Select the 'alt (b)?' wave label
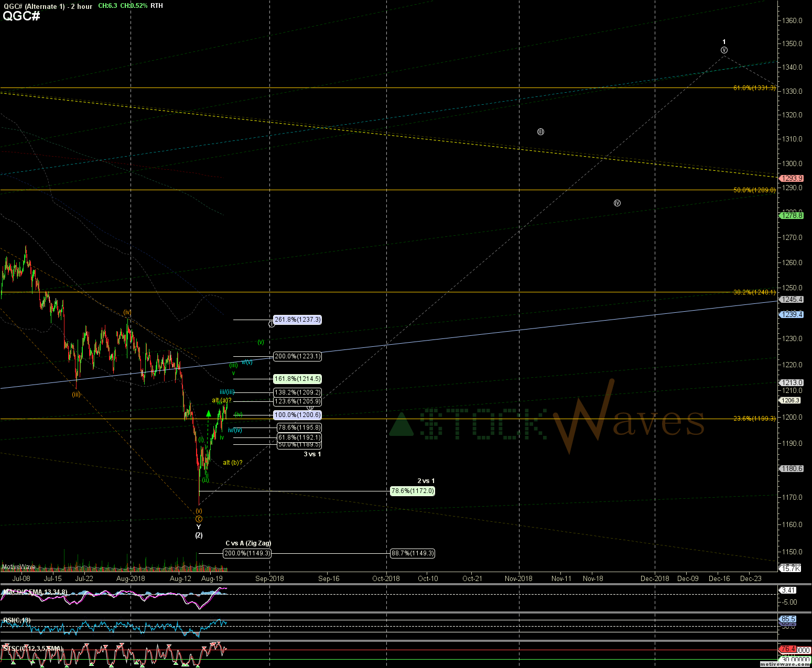 pos(232,463)
